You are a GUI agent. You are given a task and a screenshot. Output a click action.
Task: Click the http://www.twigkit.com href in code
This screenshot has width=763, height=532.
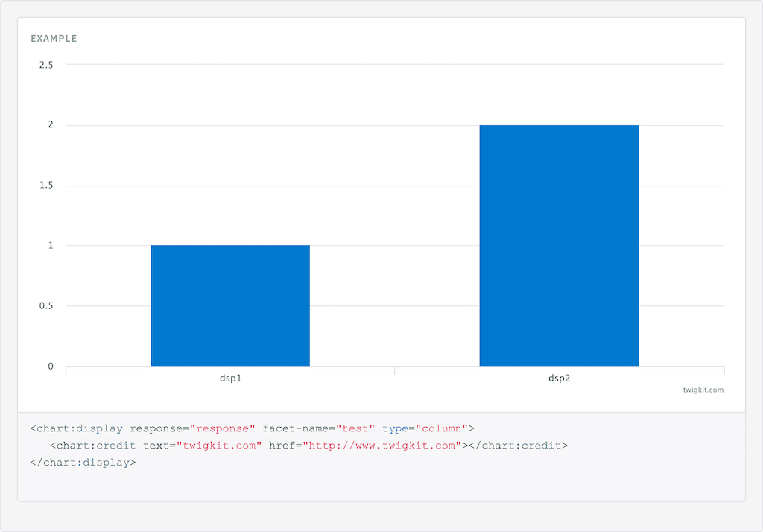[x=382, y=446]
